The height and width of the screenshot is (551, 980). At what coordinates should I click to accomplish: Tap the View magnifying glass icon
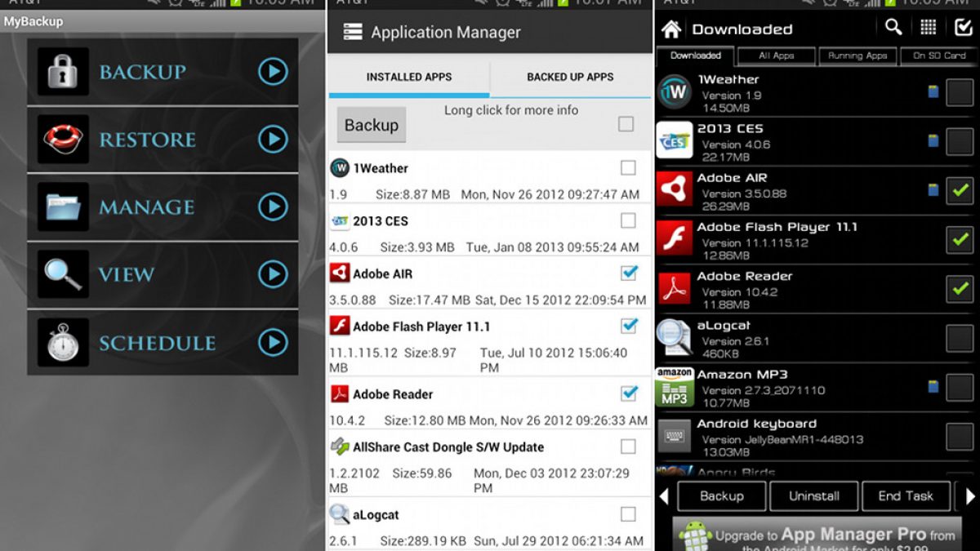point(63,274)
